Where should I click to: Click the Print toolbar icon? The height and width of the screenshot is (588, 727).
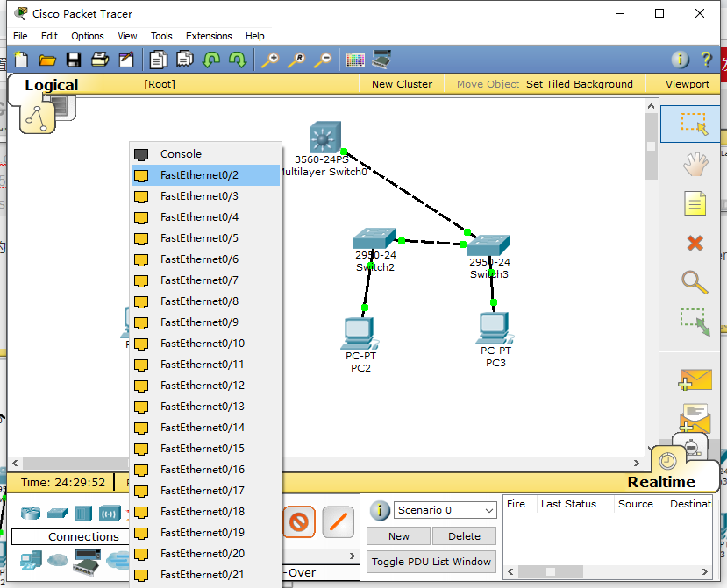point(100,60)
